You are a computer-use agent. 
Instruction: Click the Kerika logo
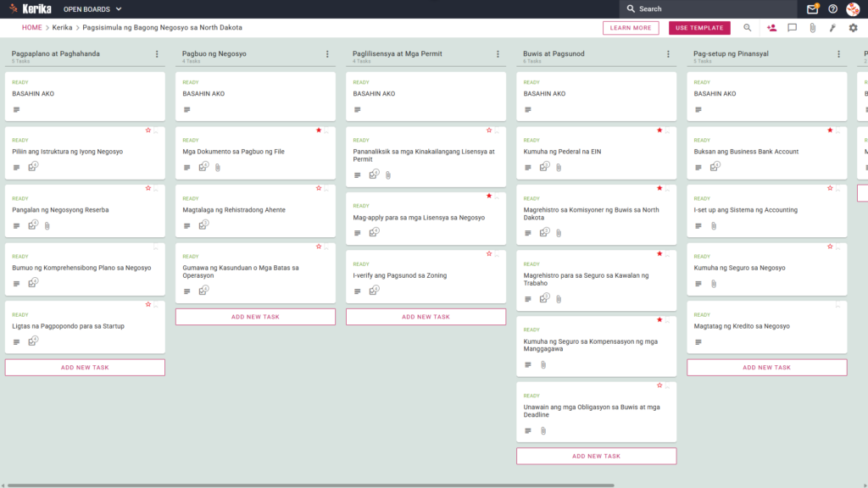(x=31, y=8)
